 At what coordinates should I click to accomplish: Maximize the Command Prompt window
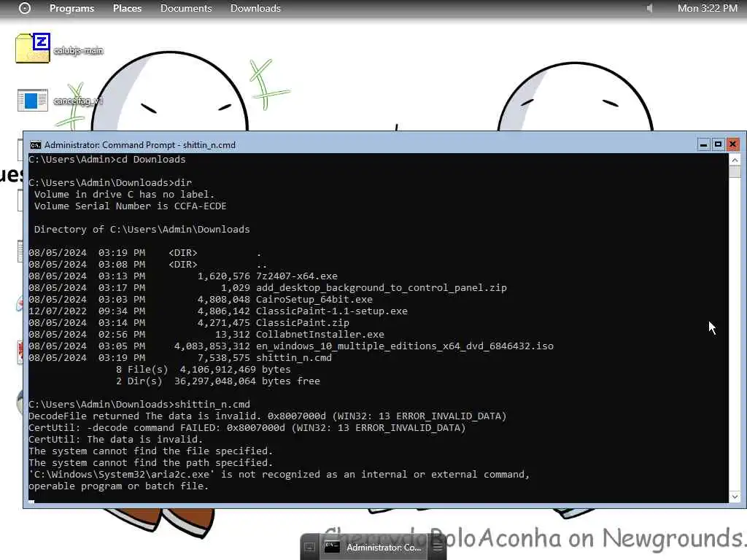(x=718, y=144)
